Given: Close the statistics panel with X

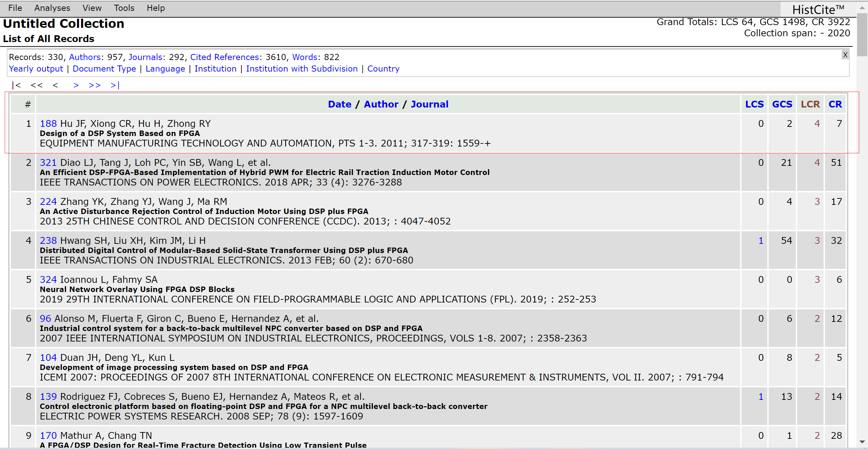Looking at the screenshot, I should click(845, 55).
